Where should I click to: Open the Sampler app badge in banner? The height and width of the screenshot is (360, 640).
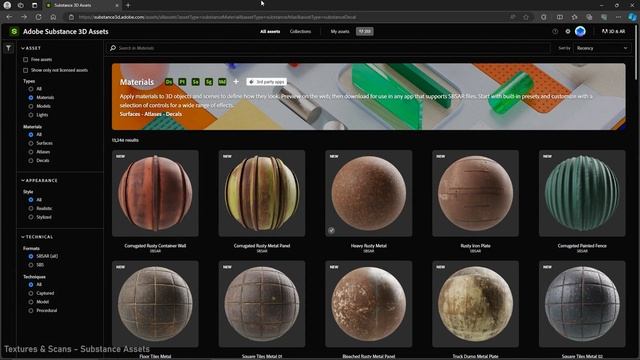click(196, 82)
